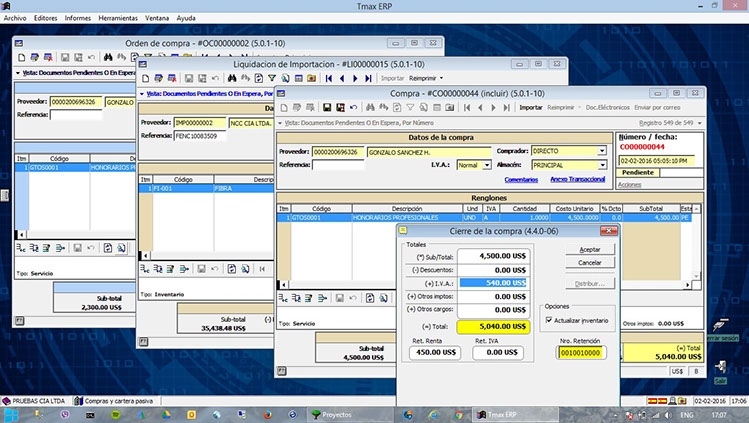The height and width of the screenshot is (423, 749).
Task: Toggle the Actualizar inventario checkbox
Action: 551,321
